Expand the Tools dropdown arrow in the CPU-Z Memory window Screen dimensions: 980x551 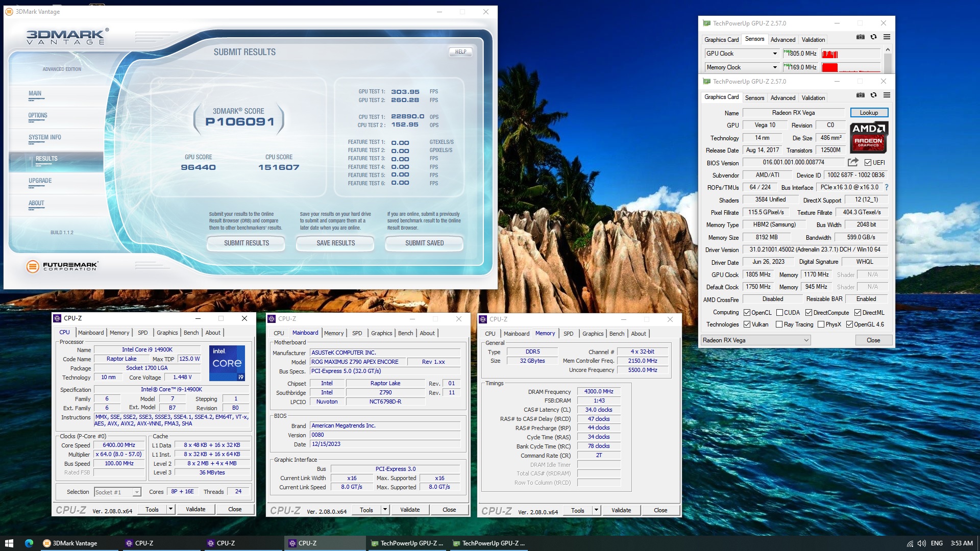click(596, 510)
